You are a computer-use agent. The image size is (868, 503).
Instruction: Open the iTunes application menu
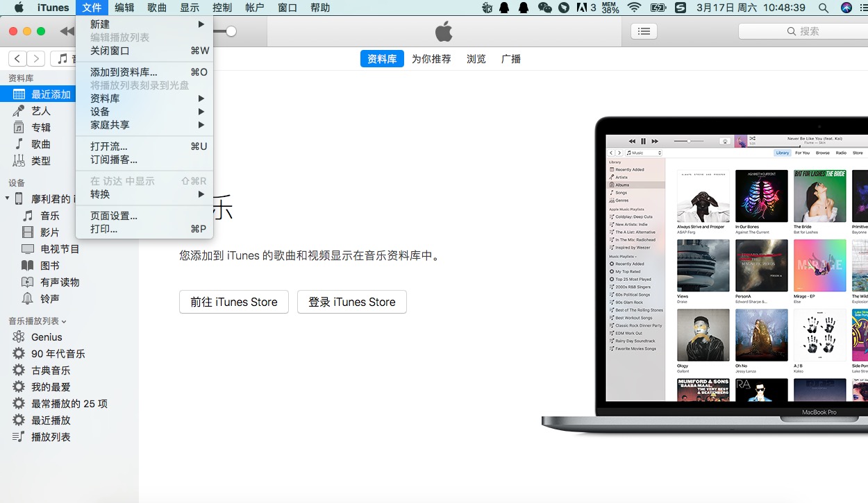point(53,8)
